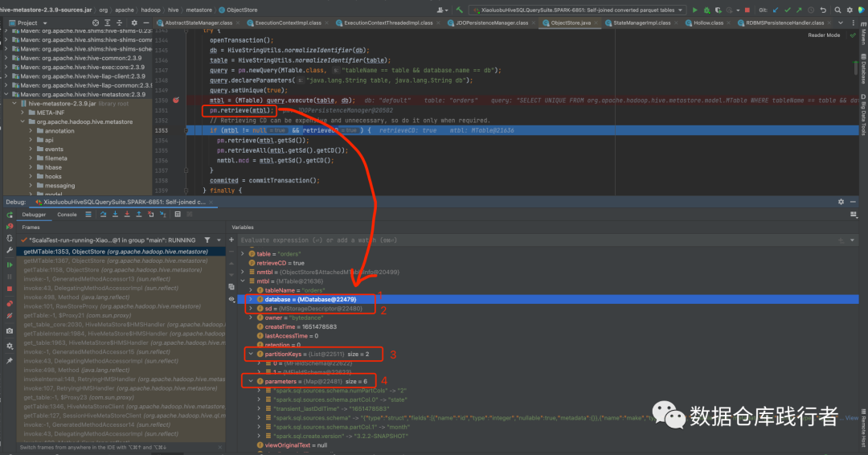Expand the sd MStorageDescriptor variable node
868x455 pixels.
point(251,309)
